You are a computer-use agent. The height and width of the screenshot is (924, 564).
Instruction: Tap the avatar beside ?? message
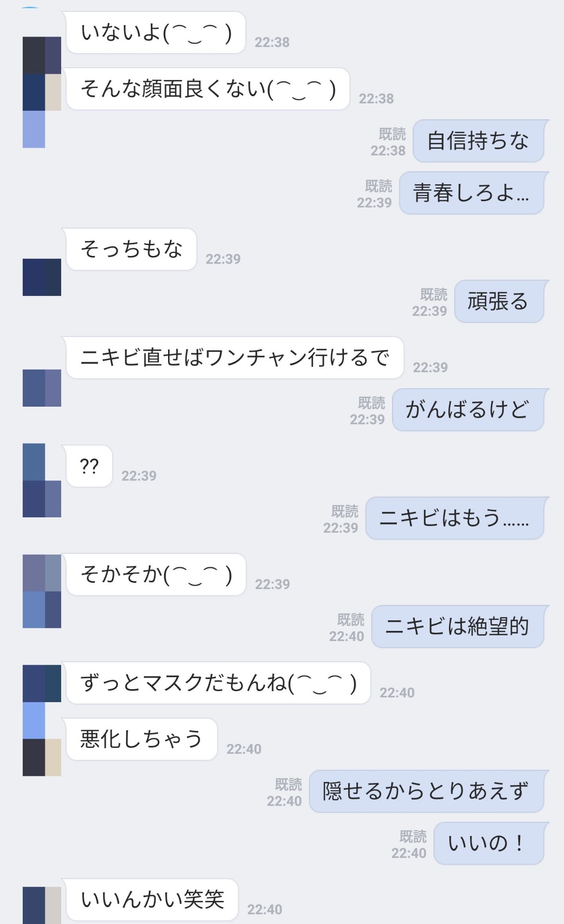[x=42, y=480]
